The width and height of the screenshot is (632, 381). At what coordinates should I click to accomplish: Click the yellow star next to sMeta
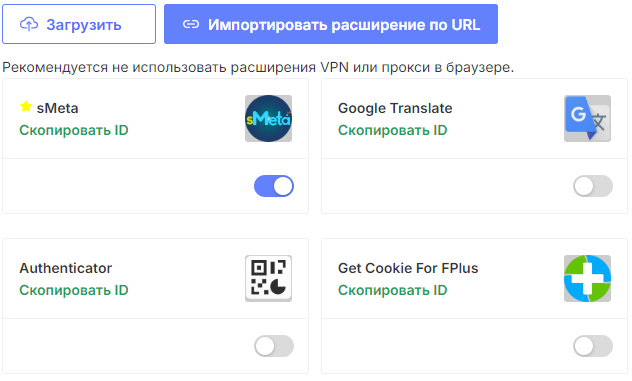click(x=26, y=106)
